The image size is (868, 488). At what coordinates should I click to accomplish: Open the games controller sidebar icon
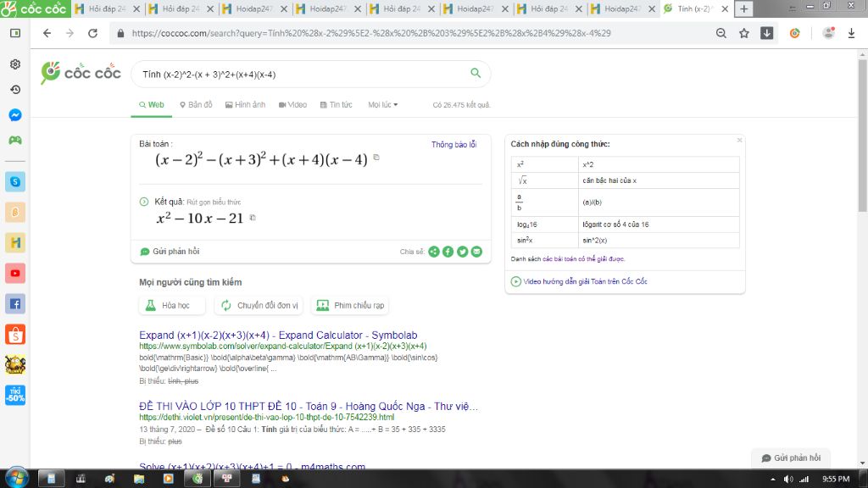pyautogui.click(x=15, y=140)
